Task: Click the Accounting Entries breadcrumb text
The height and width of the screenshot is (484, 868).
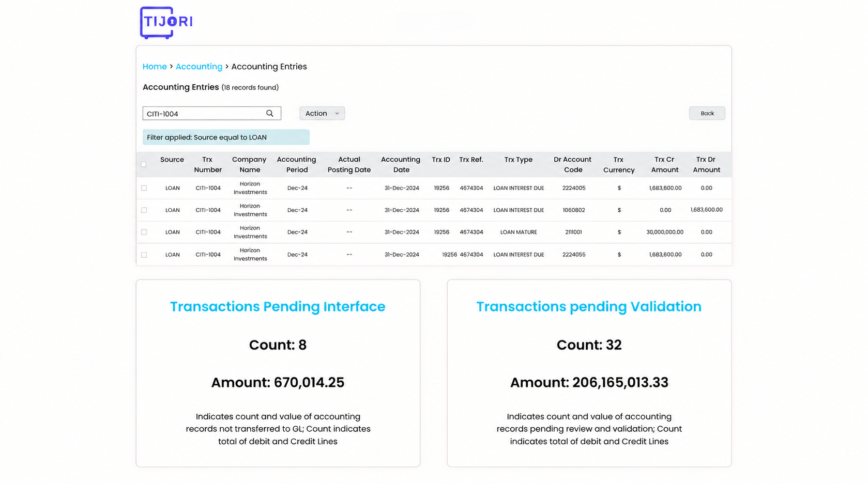Action: click(x=269, y=67)
